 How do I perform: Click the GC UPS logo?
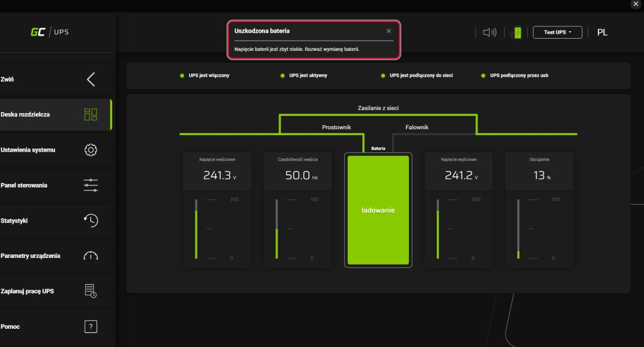point(49,32)
